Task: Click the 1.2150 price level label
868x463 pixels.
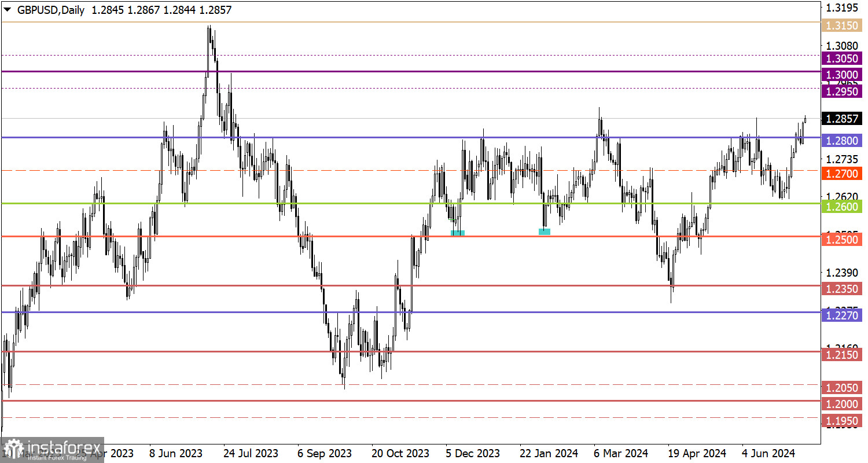Action: click(842, 354)
